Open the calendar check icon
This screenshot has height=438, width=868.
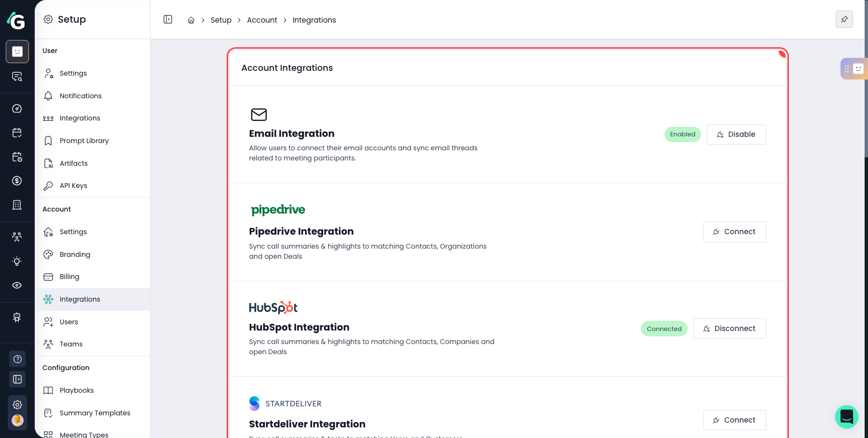(x=17, y=133)
